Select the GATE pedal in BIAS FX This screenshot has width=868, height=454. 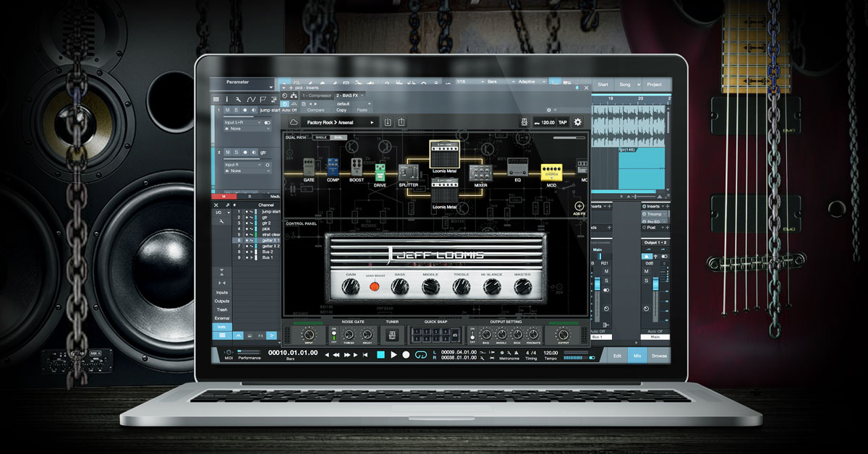(x=308, y=168)
